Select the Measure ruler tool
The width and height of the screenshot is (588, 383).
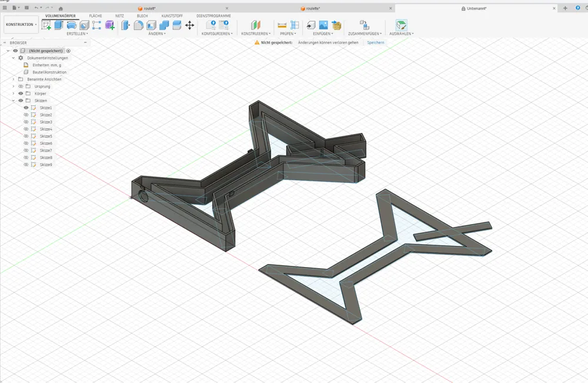point(282,25)
